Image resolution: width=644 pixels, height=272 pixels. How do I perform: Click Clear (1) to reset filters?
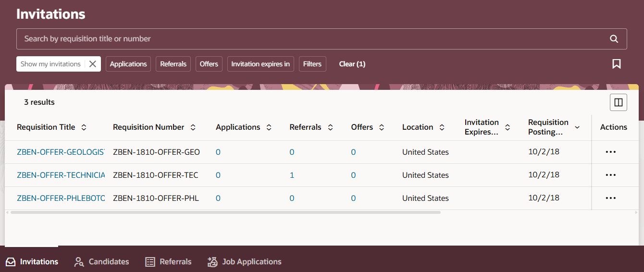(x=352, y=64)
